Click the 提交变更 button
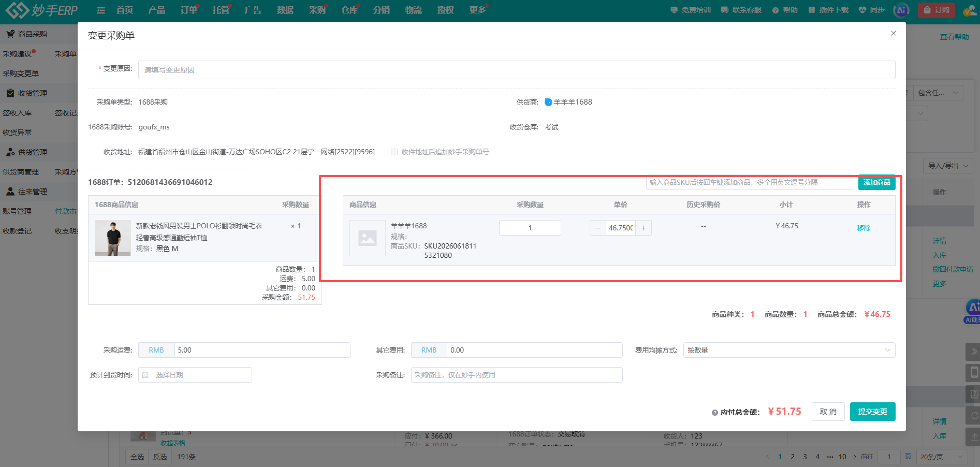Viewport: 980px width, 467px height. click(x=873, y=412)
